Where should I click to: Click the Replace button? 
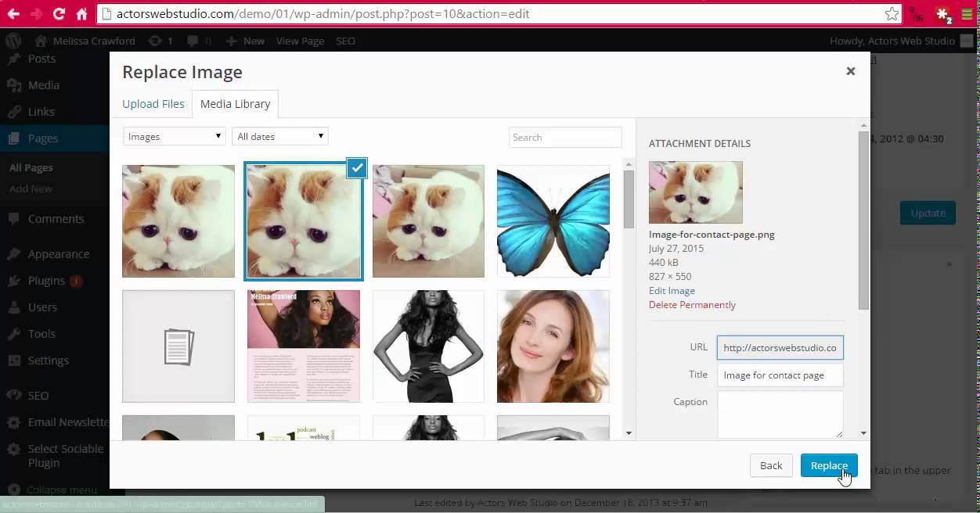pos(829,465)
